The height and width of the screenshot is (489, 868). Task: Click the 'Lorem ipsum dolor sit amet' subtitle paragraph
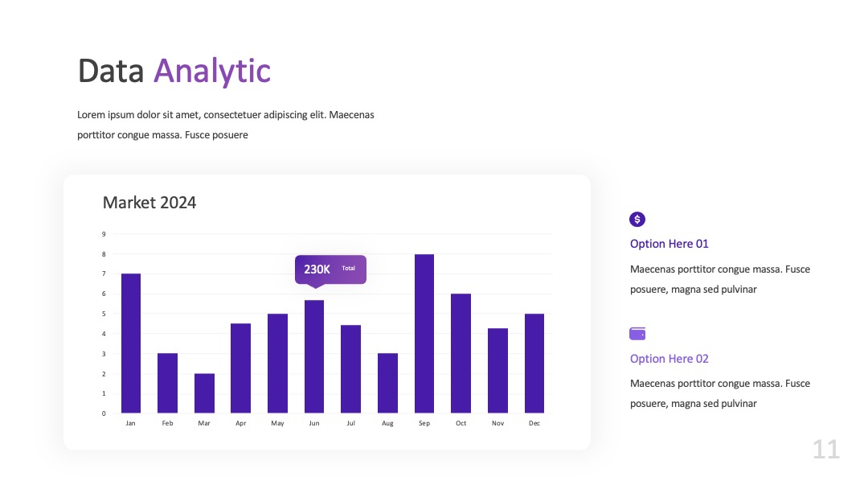click(x=226, y=125)
